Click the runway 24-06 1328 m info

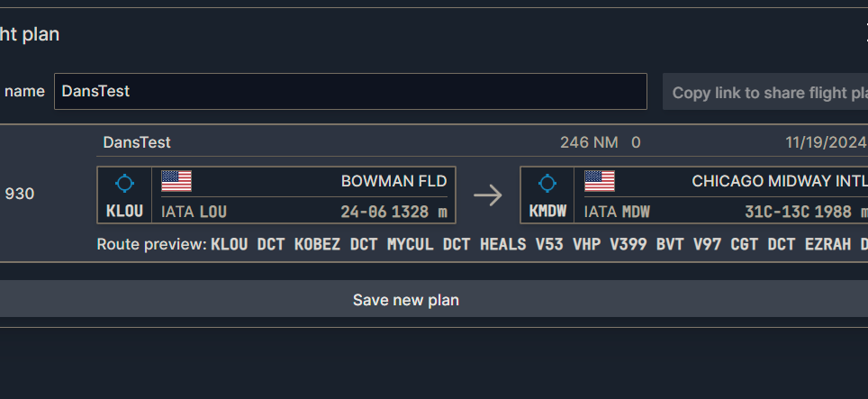click(393, 213)
